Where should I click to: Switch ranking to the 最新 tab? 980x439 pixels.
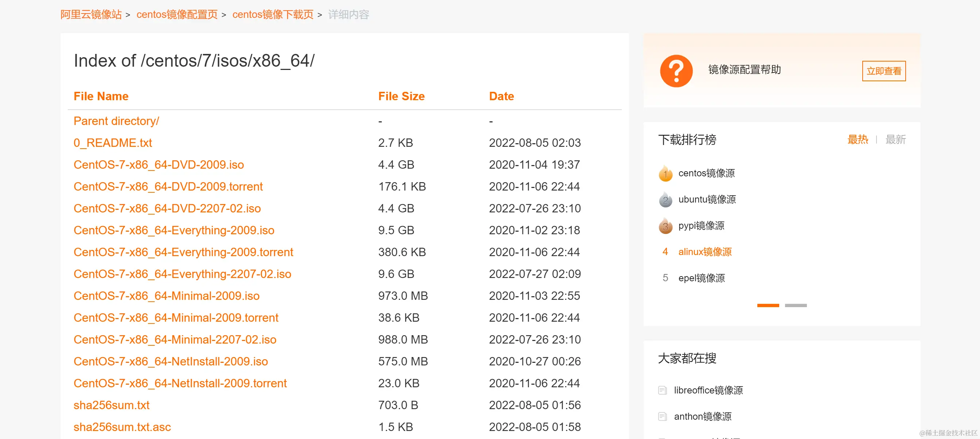tap(895, 140)
